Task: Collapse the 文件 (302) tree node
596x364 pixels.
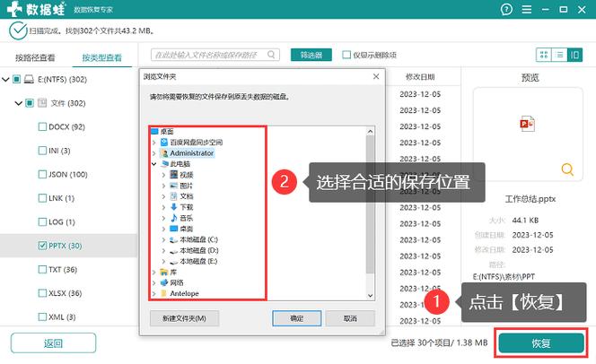Action: (x=18, y=103)
